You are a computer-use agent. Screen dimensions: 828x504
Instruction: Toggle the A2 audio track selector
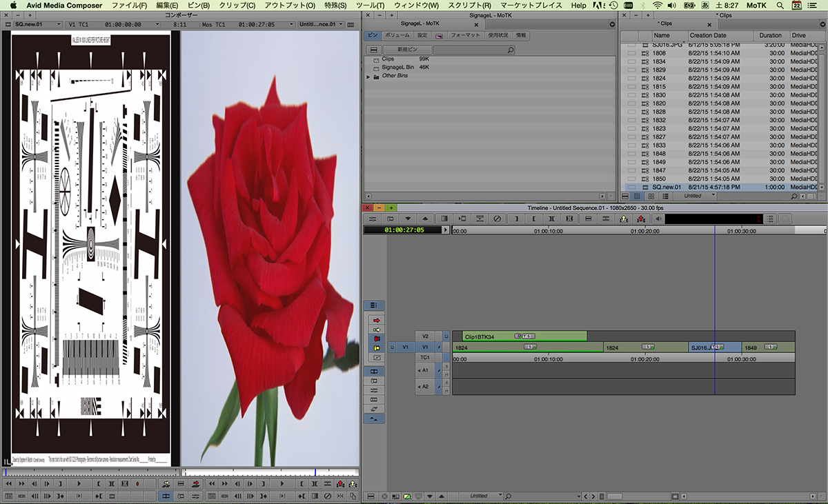(x=425, y=387)
